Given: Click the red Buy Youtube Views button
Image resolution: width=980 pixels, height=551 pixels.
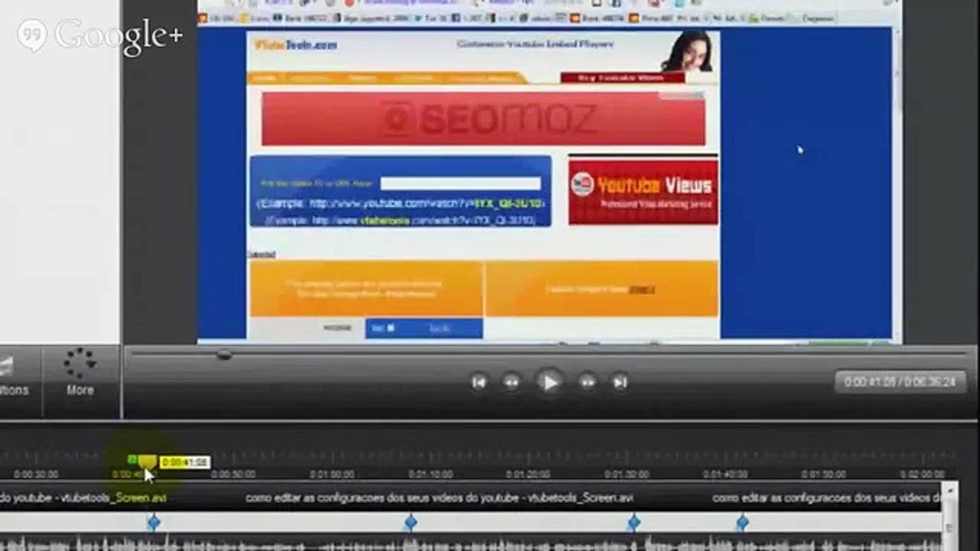Looking at the screenshot, I should tap(622, 77).
